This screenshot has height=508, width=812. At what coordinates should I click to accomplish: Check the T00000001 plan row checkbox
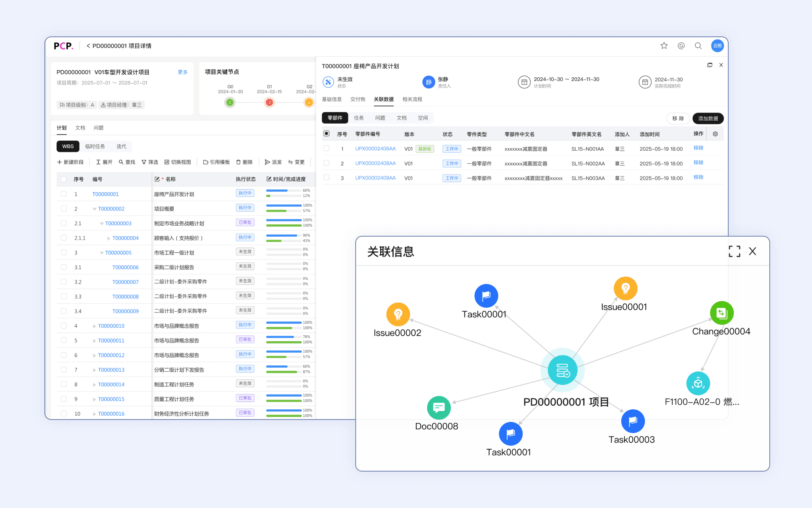64,194
